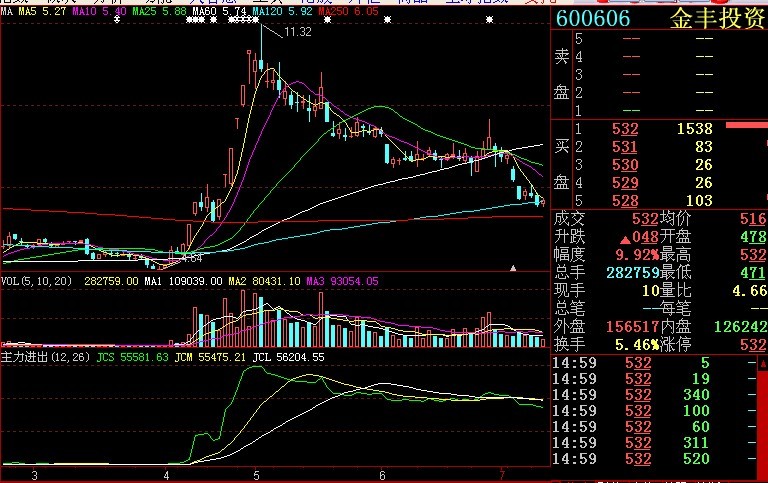Click buy level 1 volume 1538
The width and height of the screenshot is (768, 483).
(x=695, y=129)
